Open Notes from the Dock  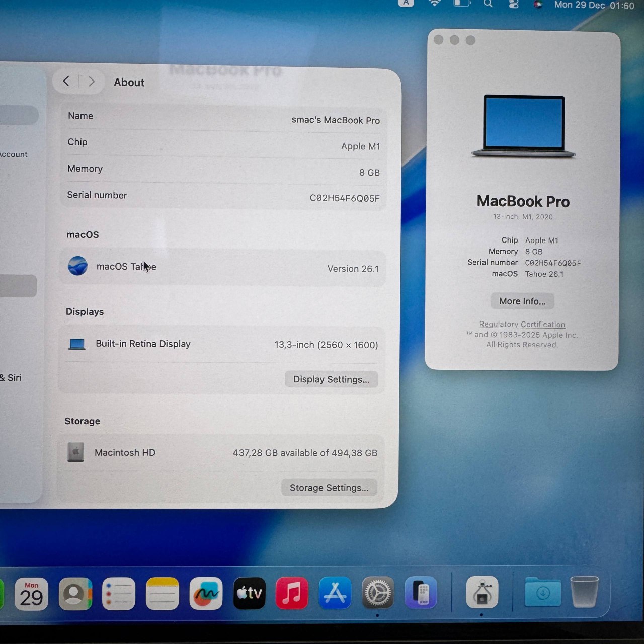[162, 594]
